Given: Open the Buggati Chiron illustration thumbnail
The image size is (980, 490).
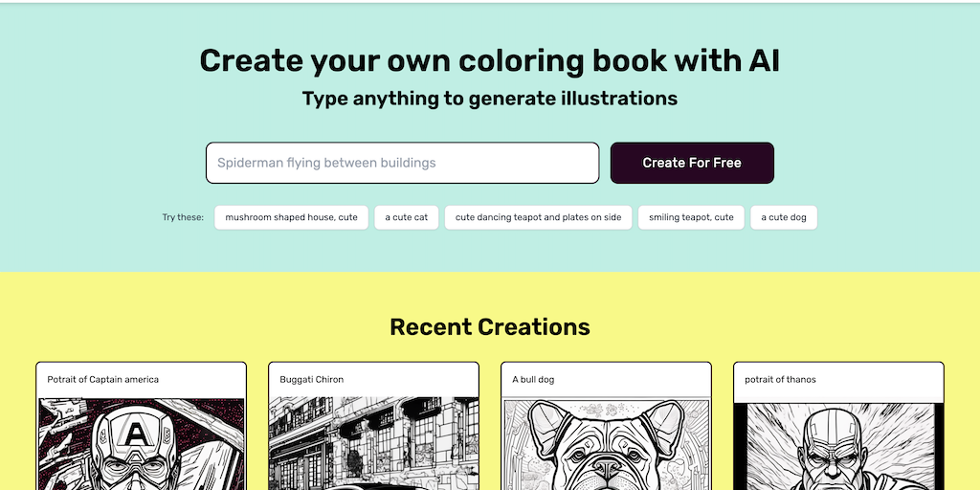Looking at the screenshot, I should coord(373,445).
